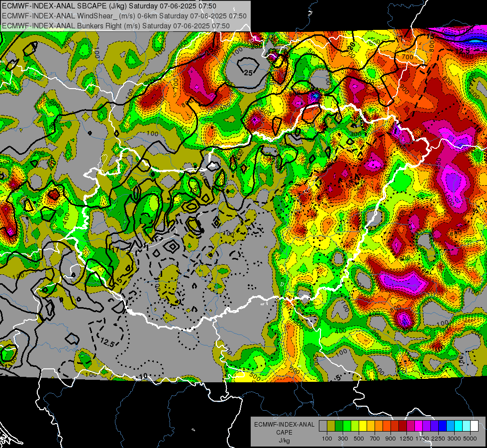Click the legend value 2250
The height and width of the screenshot is (448, 487).
(439, 439)
